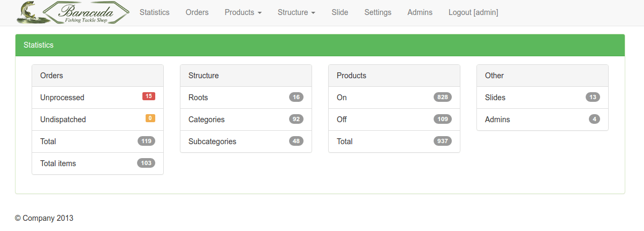Open the Products dropdown menu
This screenshot has height=231, width=644.
(x=243, y=12)
